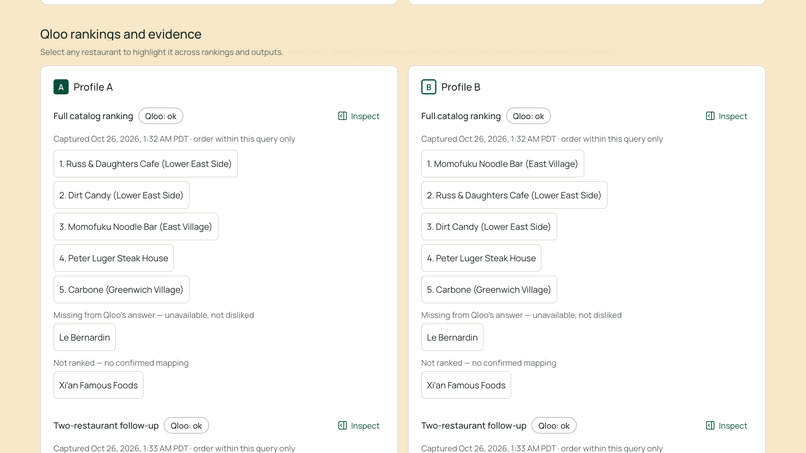Highlight Xi'an Famous Foods chip in Profile A
Image resolution: width=806 pixels, height=453 pixels.
click(98, 385)
